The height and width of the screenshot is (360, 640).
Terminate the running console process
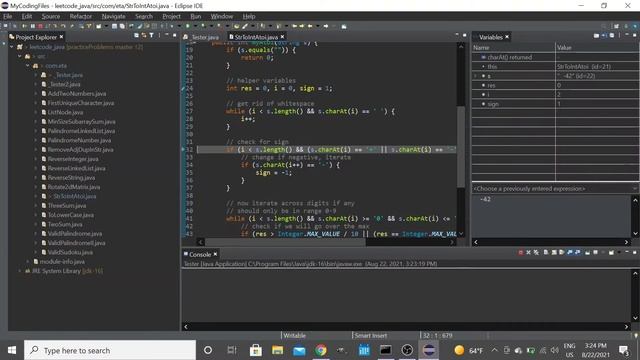520,253
